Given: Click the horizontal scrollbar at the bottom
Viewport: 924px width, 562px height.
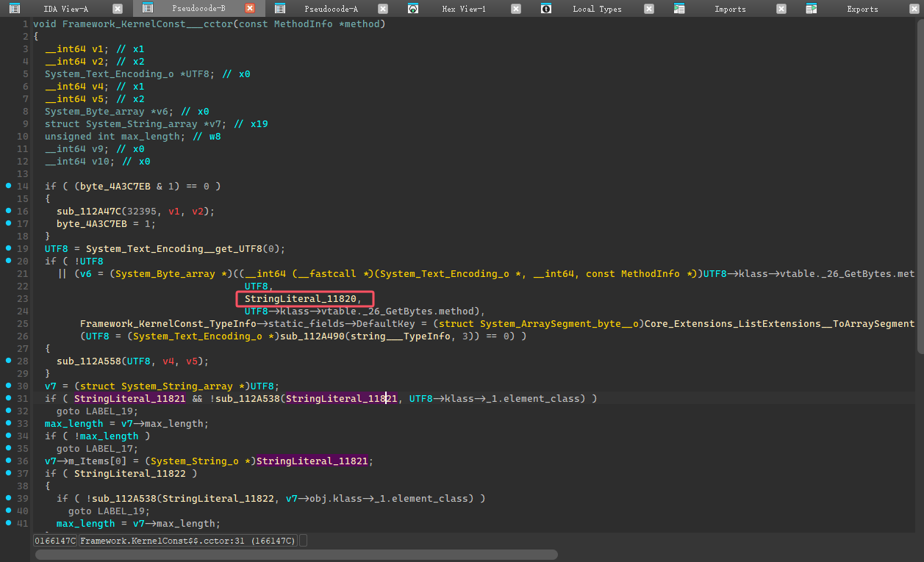Looking at the screenshot, I should [294, 555].
